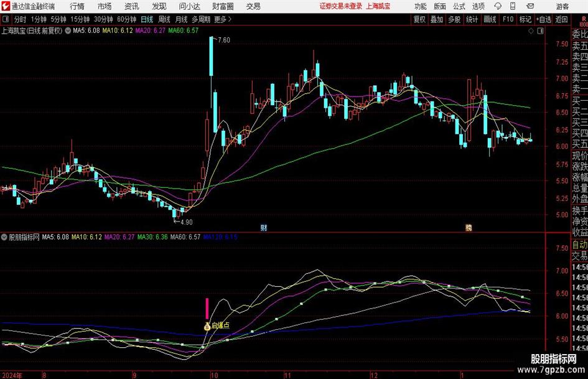Viewport: 588px width, 379px height.
Task: Toggle the right sidebar panel icon
Action: point(540,31)
